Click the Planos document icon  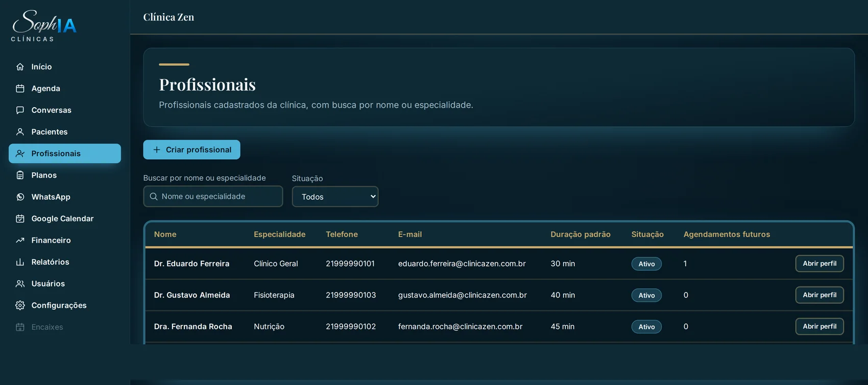tap(20, 175)
